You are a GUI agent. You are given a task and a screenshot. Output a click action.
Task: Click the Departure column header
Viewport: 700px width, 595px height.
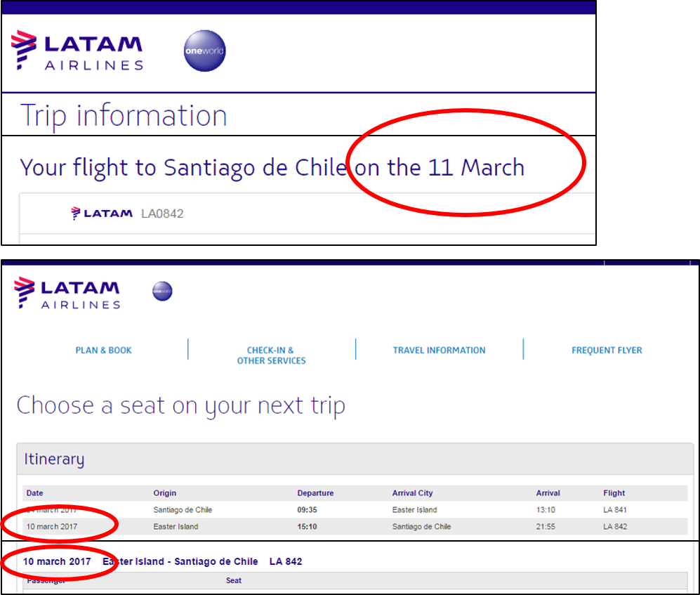[x=316, y=493]
